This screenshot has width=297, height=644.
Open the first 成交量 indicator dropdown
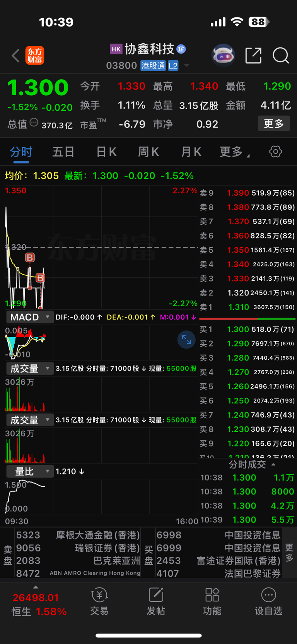(30, 368)
